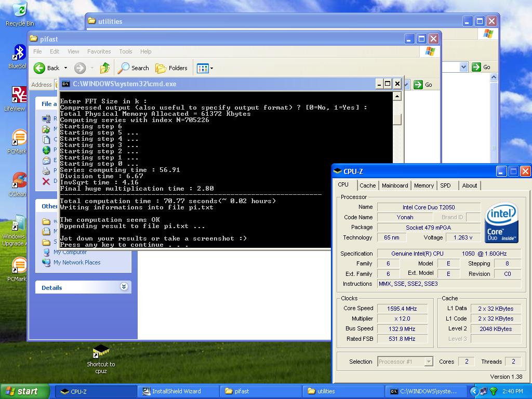Open the Favorites menu in pifast
This screenshot has height=399, width=532.
(x=99, y=51)
